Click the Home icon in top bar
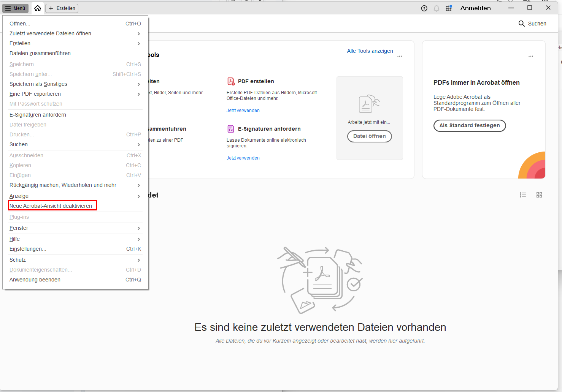This screenshot has height=392, width=562. pos(37,8)
